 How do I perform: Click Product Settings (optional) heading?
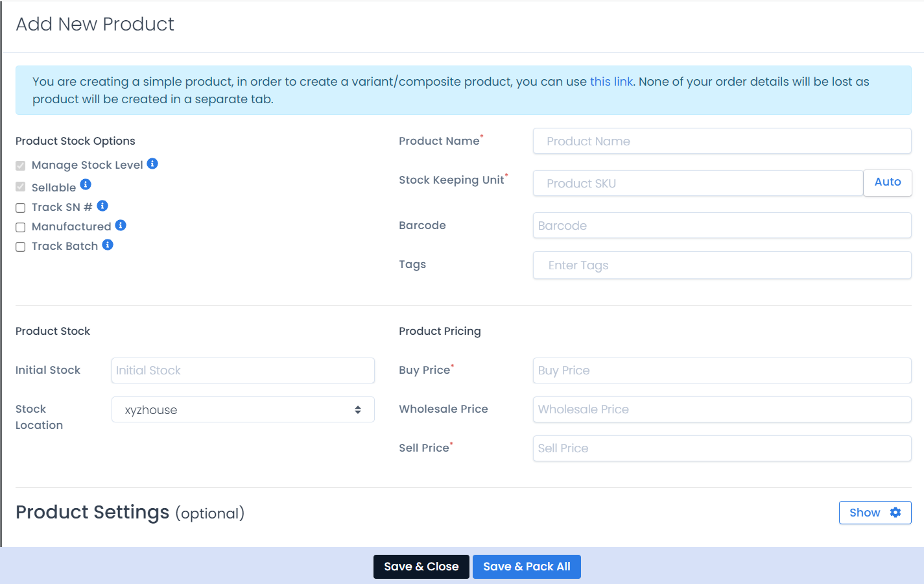click(x=130, y=513)
